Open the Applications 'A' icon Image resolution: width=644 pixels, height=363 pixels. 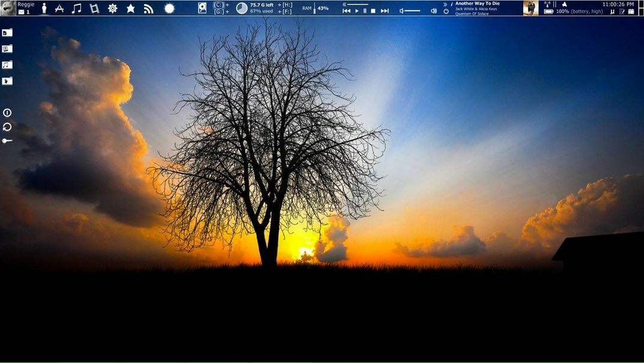(x=59, y=8)
